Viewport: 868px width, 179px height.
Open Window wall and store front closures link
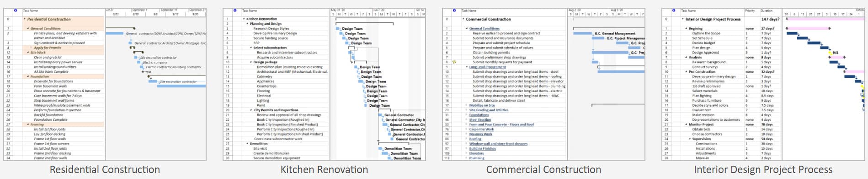point(498,144)
